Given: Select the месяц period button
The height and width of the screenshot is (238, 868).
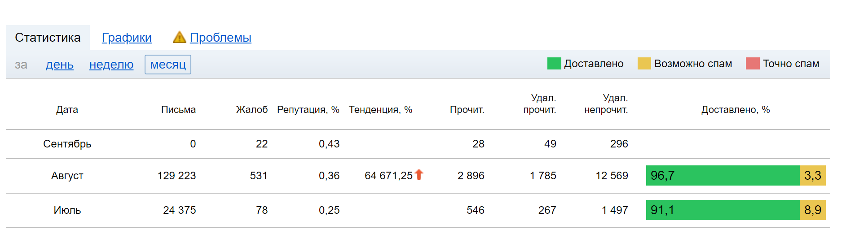Looking at the screenshot, I should (168, 65).
